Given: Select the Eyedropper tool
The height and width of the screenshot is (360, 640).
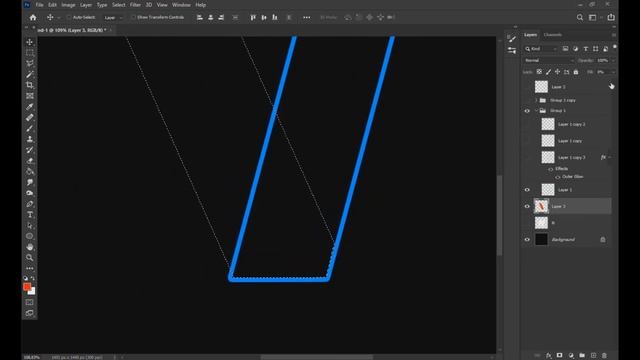Looking at the screenshot, I should 30,107.
